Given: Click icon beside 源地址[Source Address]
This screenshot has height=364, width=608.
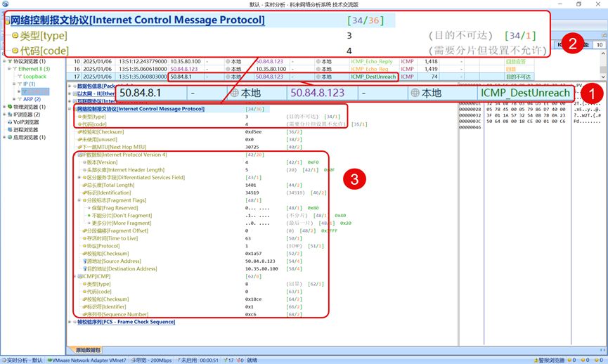Looking at the screenshot, I should tap(84, 261).
